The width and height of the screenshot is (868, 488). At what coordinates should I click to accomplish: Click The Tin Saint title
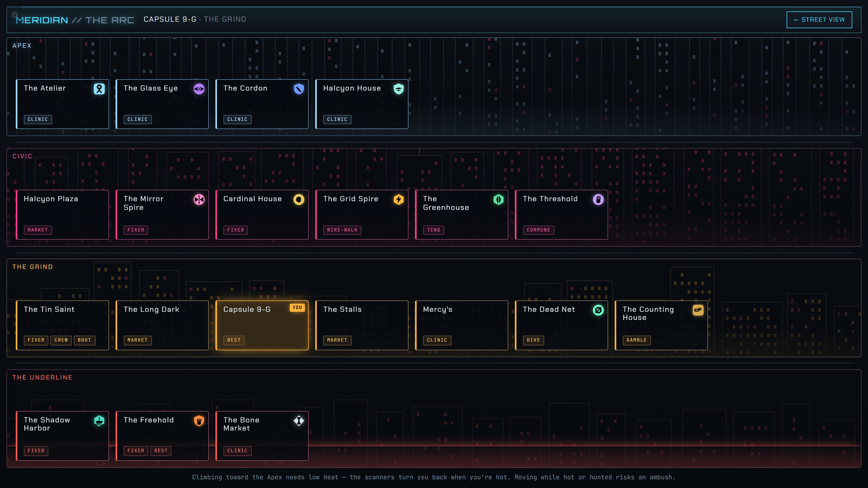point(49,310)
